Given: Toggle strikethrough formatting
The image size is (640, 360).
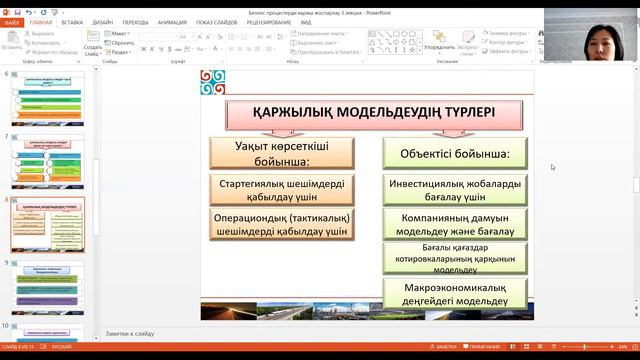Looking at the screenshot, I should pyautogui.click(x=178, y=49).
